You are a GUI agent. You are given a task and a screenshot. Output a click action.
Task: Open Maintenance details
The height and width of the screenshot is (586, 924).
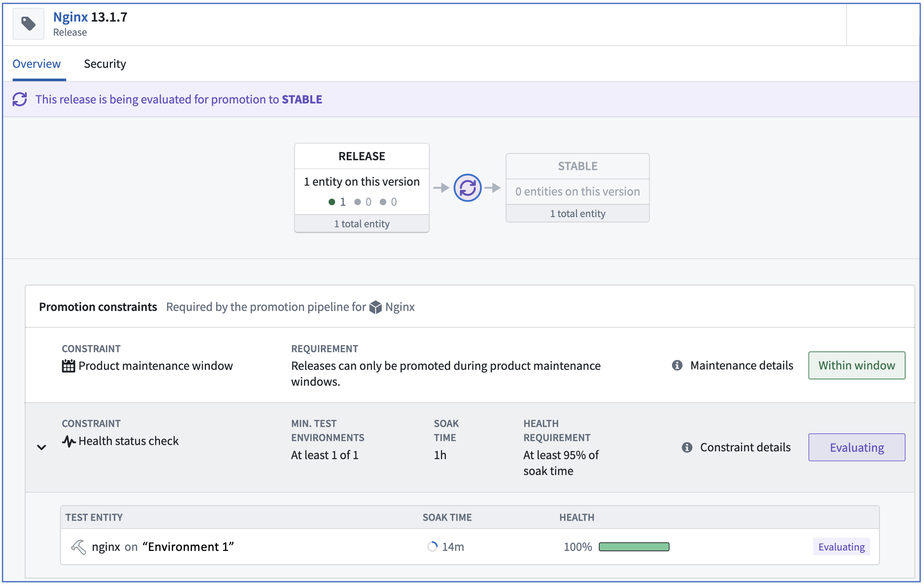(x=742, y=365)
